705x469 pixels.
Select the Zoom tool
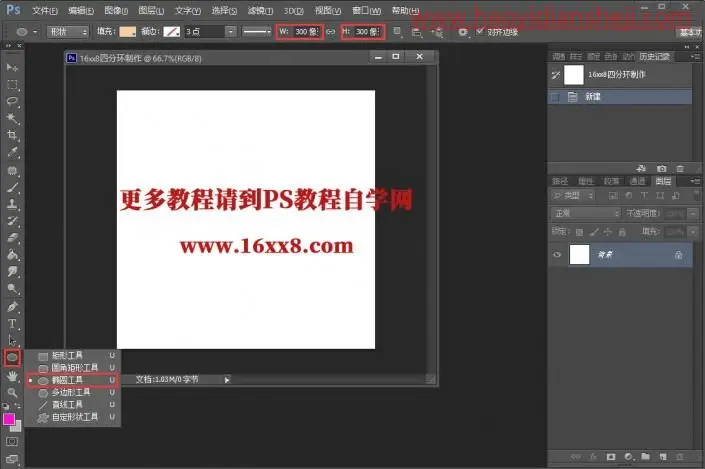point(12,393)
